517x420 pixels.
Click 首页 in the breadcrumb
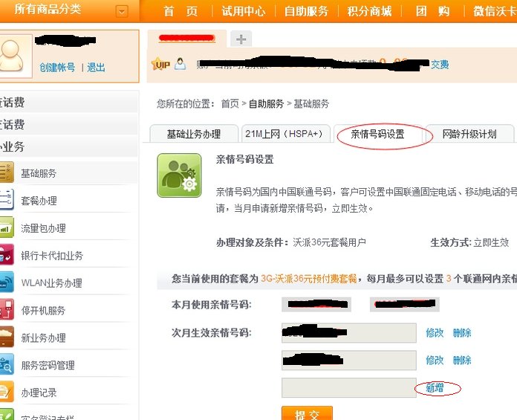click(x=230, y=103)
